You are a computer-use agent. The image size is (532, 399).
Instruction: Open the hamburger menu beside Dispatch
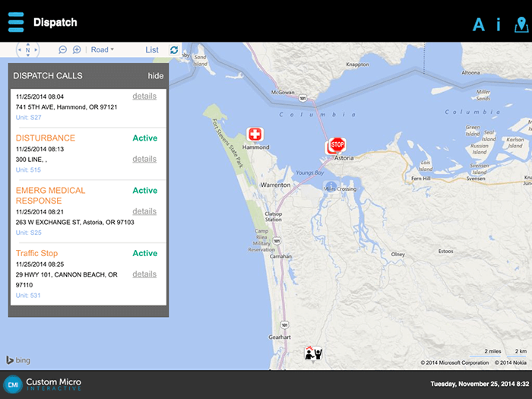tap(16, 22)
